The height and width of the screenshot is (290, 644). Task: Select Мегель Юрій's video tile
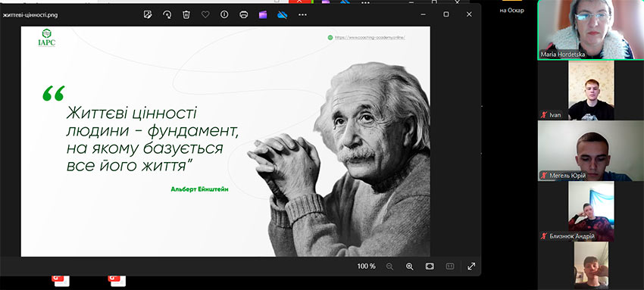[x=591, y=151]
